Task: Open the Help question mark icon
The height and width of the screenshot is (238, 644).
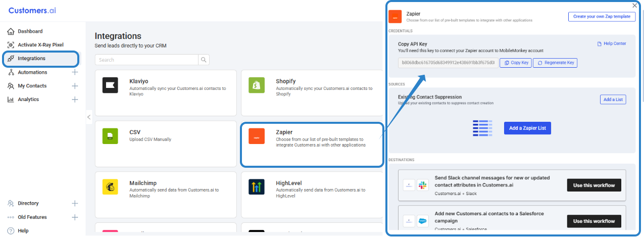Action: [x=11, y=231]
